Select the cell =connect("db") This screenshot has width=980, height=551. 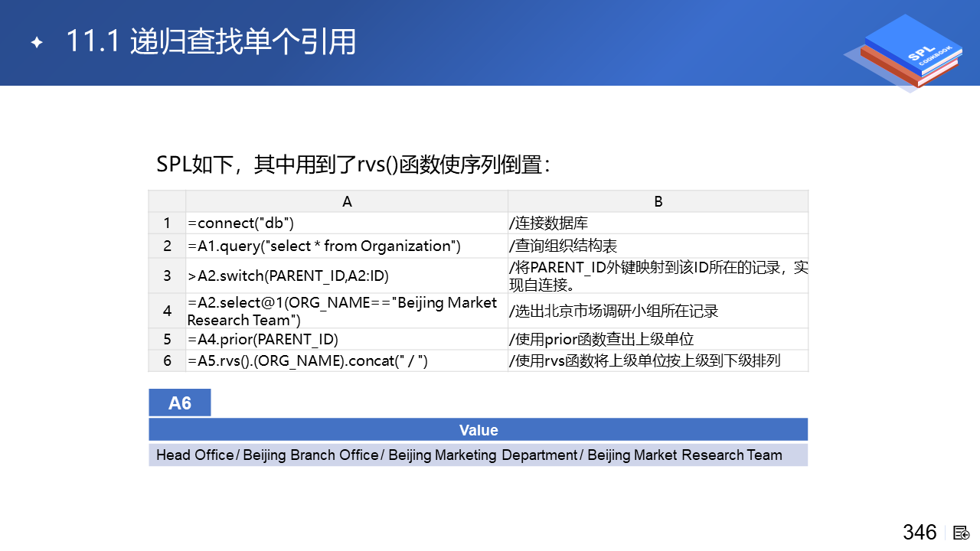(x=347, y=223)
